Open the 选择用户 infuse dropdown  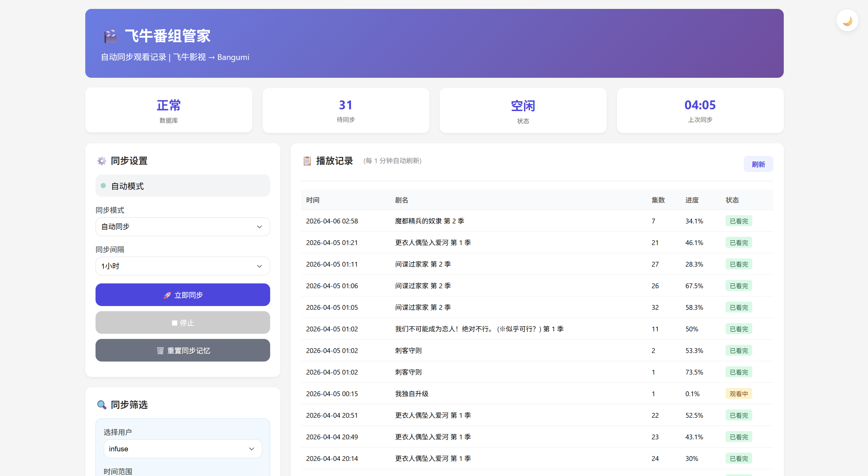[x=183, y=449]
